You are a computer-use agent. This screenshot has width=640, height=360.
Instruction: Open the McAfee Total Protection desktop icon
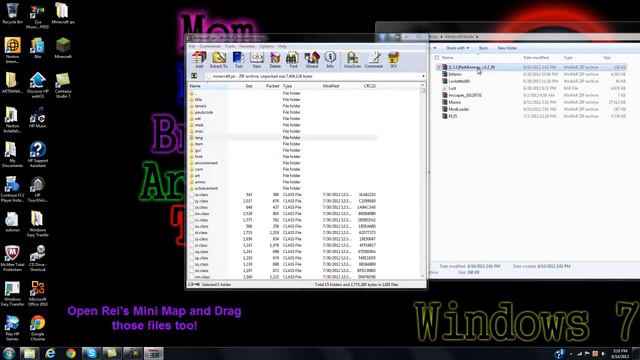point(12,258)
